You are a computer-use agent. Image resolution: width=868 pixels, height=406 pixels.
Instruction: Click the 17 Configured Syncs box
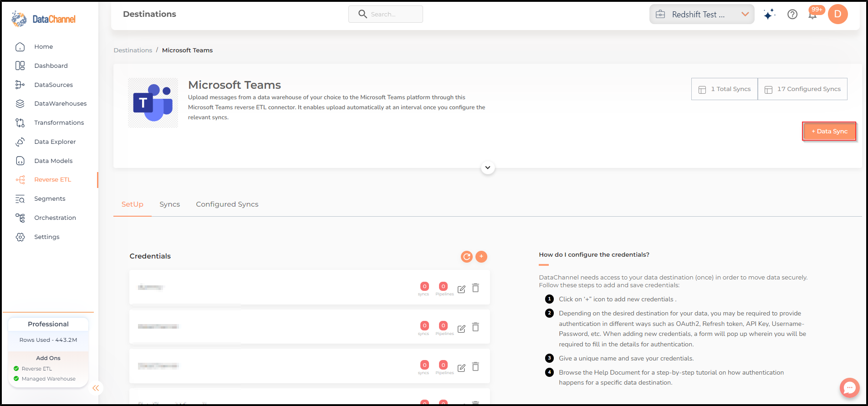pos(802,89)
